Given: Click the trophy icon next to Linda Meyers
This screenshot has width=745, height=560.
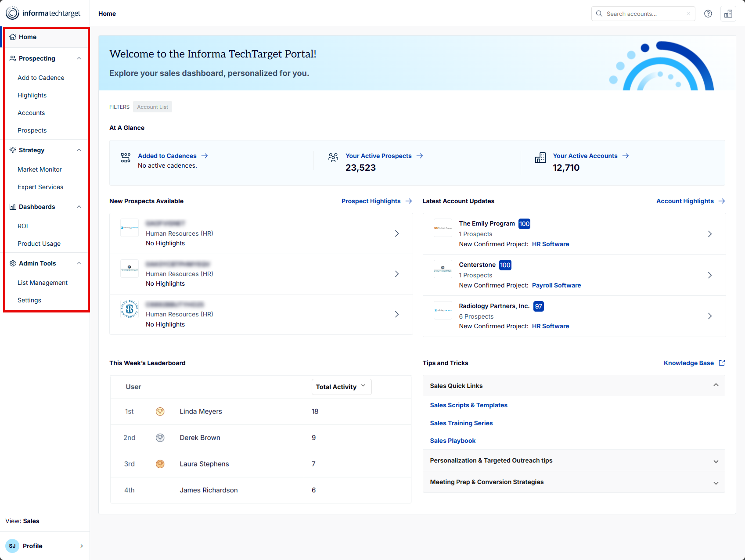Looking at the screenshot, I should point(160,411).
